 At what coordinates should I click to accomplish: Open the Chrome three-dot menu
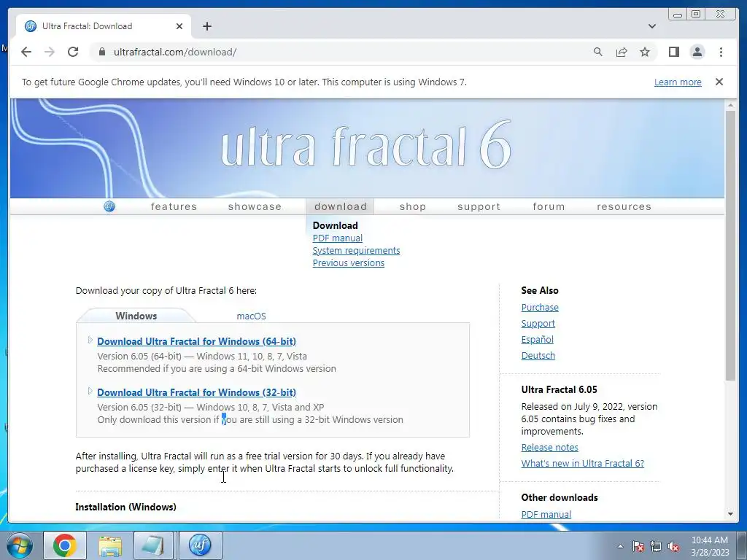tap(721, 52)
